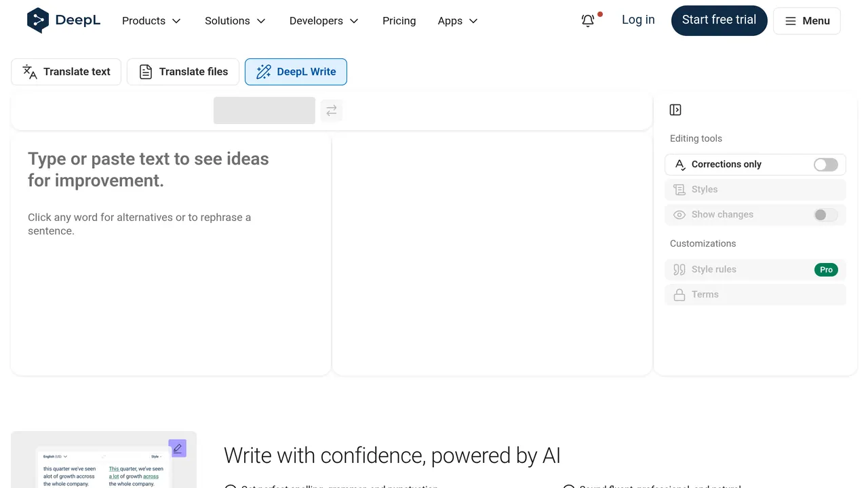Viewport: 868px width, 488px height.
Task: Click the Styles option
Action: 755,190
